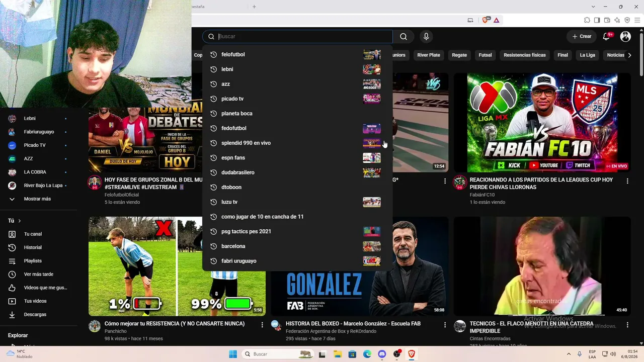Toggle the browser sidebar panel icon

pos(597,20)
